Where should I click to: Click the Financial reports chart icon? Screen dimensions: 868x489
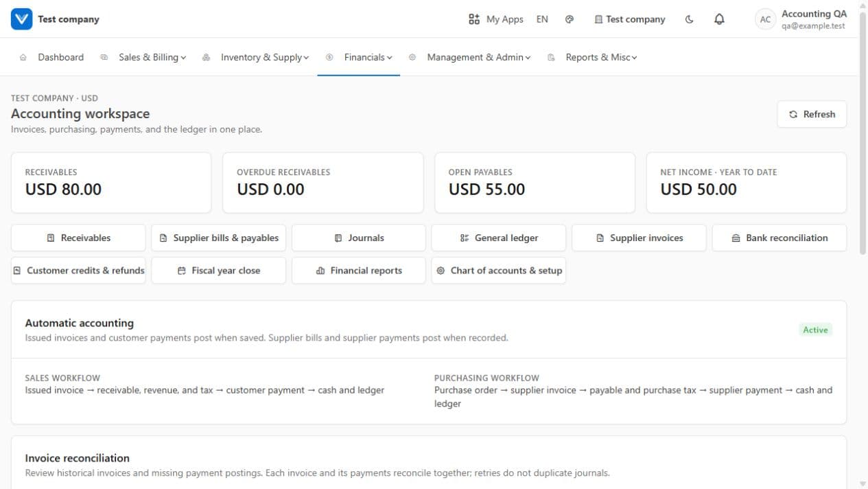click(x=320, y=271)
